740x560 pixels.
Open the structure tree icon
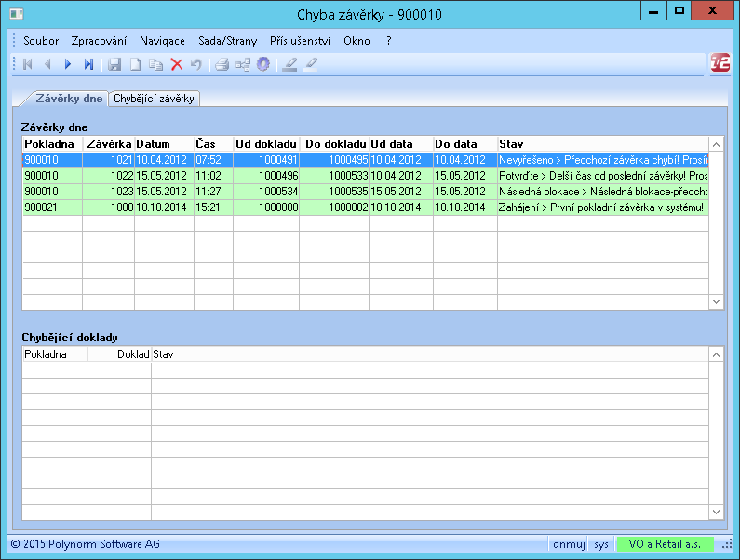pos(243,64)
